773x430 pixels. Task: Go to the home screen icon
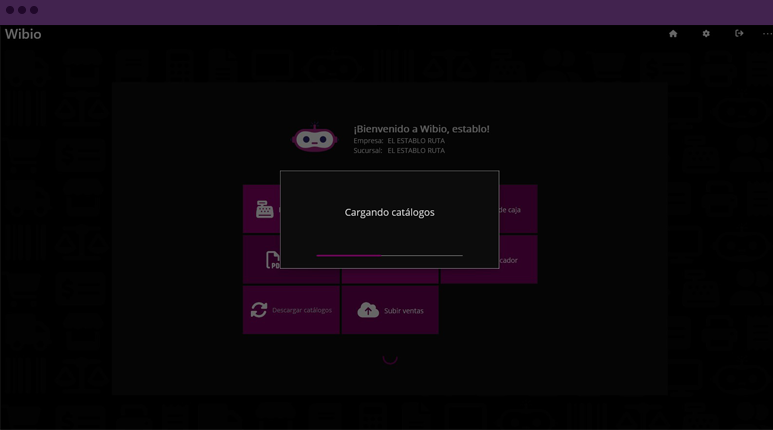[673, 34]
